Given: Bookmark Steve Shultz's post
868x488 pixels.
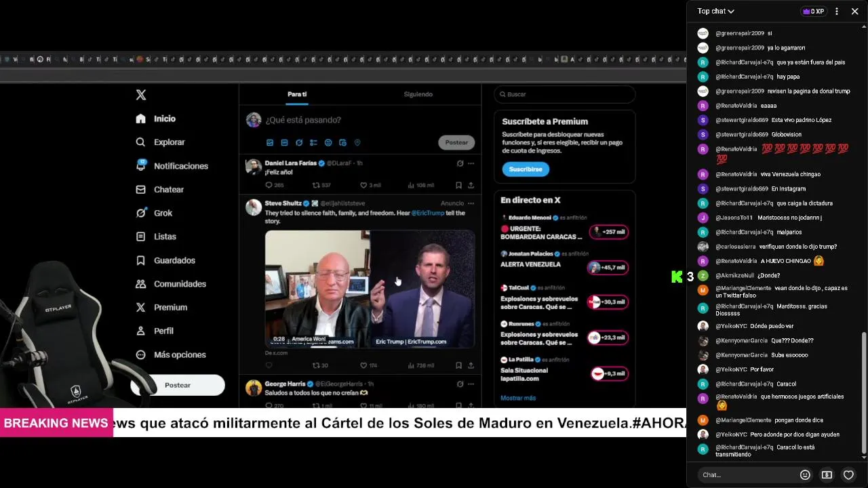Looking at the screenshot, I should (459, 365).
